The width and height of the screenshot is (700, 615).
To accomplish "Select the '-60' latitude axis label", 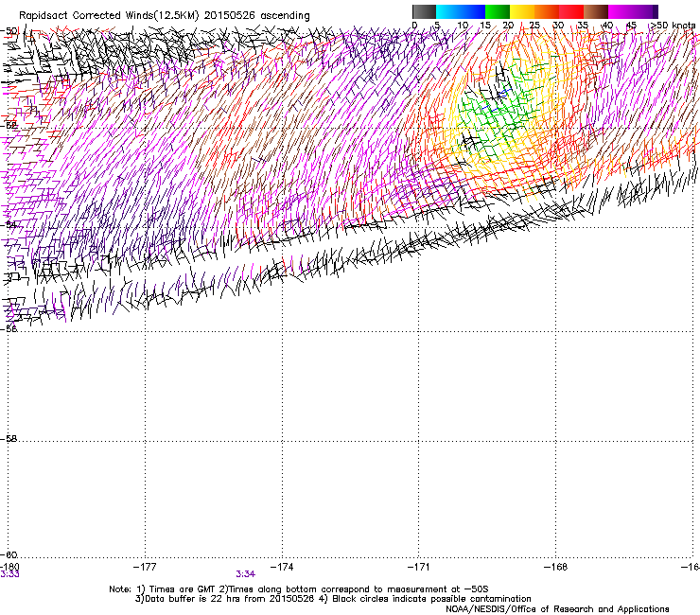I will pos(9,554).
